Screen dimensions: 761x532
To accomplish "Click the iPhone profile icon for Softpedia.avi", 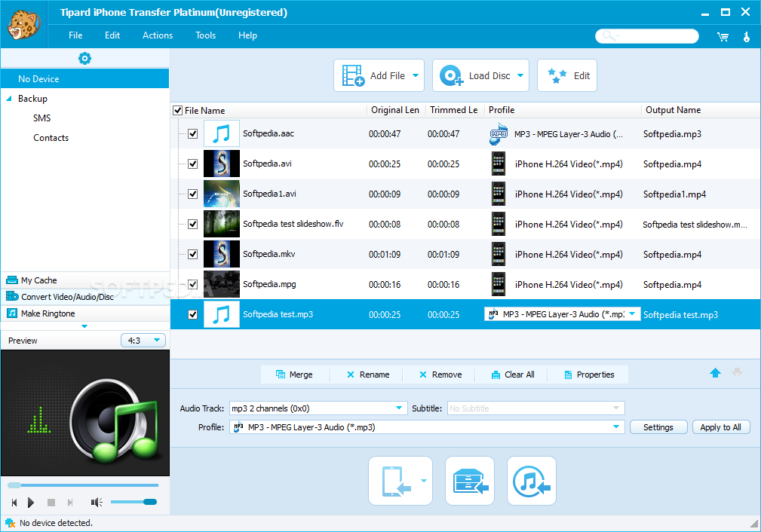I will coord(499,164).
